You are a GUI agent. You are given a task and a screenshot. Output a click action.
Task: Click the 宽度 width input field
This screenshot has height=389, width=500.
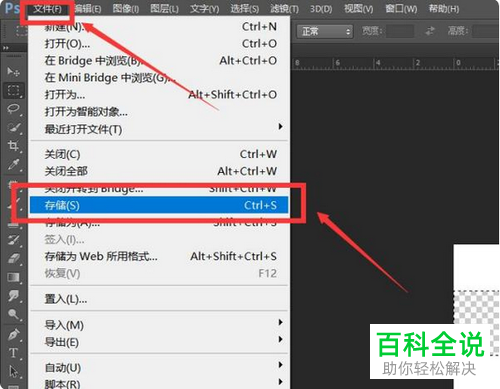click(400, 32)
